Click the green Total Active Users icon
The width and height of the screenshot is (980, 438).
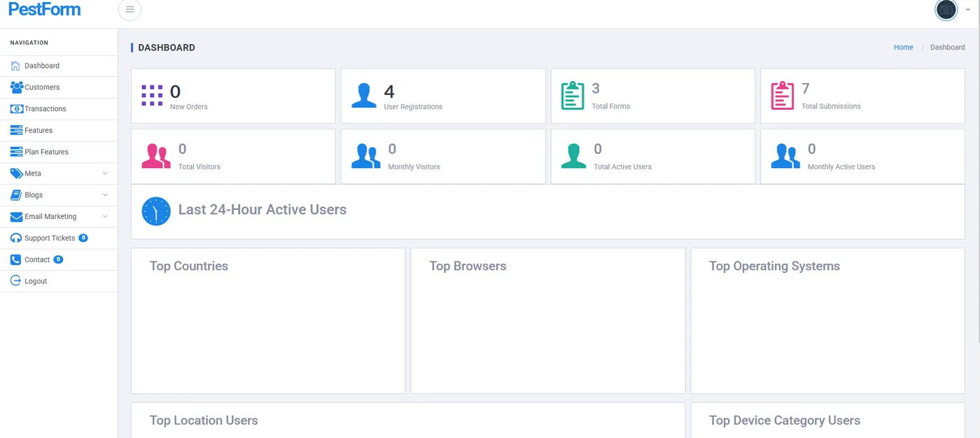click(574, 156)
